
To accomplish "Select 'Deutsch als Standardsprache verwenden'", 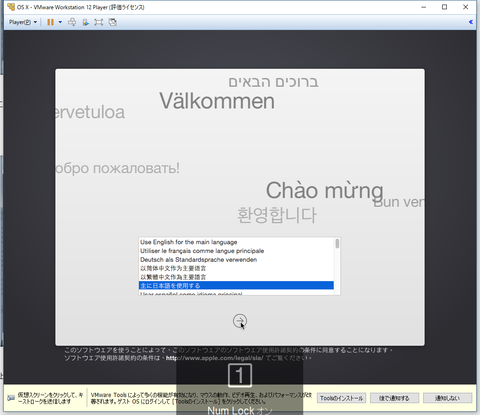I will click(236, 259).
